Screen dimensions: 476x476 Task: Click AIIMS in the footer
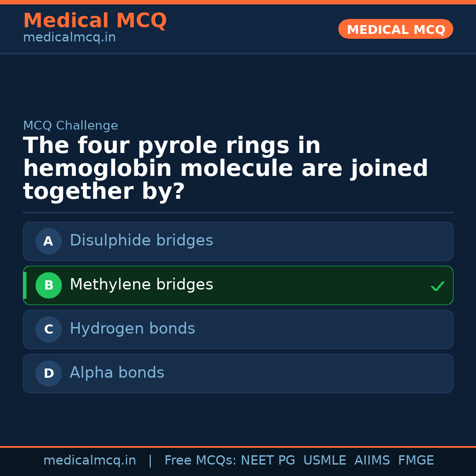coord(372,461)
